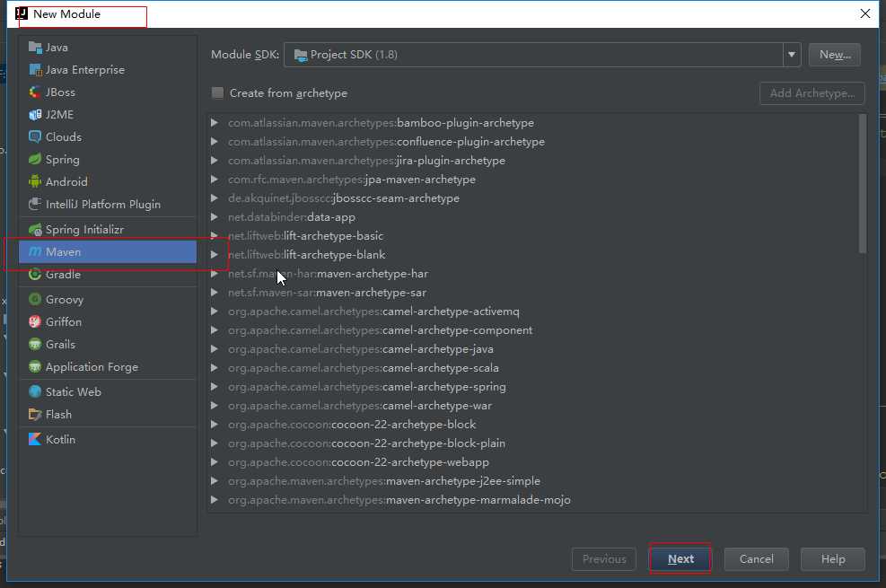Screen dimensions: 886x588
Task: Choose the Groovy module icon
Action: 35,299
